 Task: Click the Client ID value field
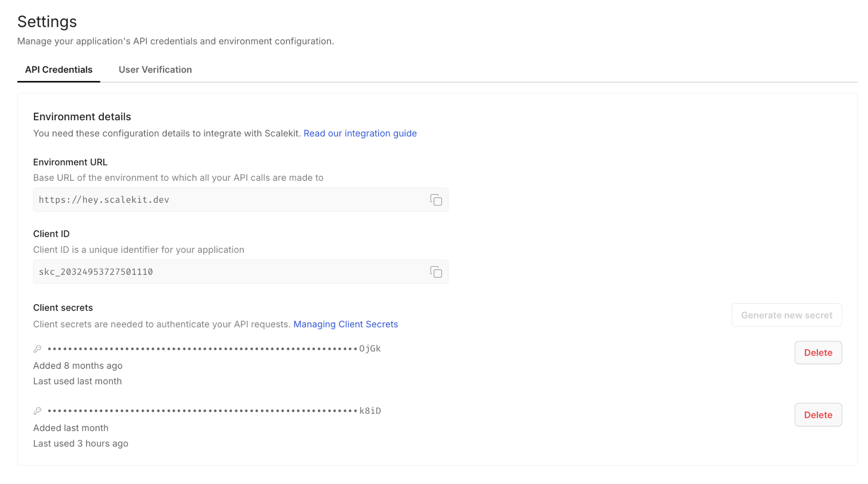click(x=229, y=272)
